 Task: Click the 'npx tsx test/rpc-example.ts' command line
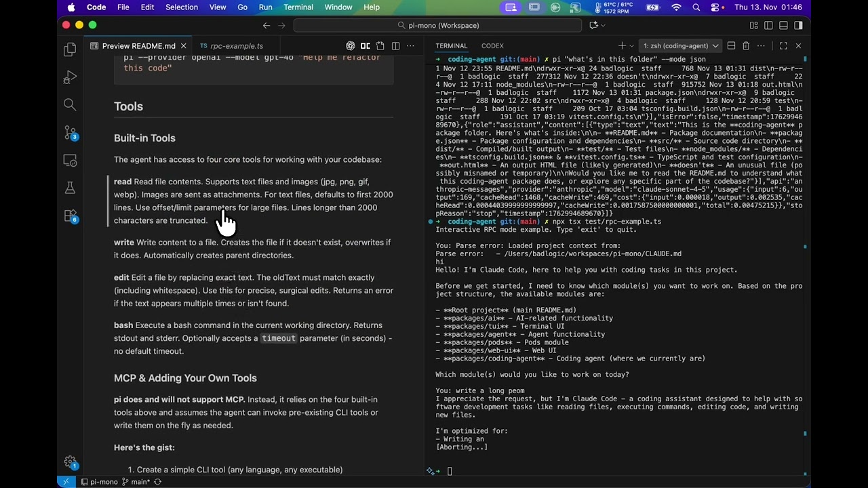coord(606,222)
